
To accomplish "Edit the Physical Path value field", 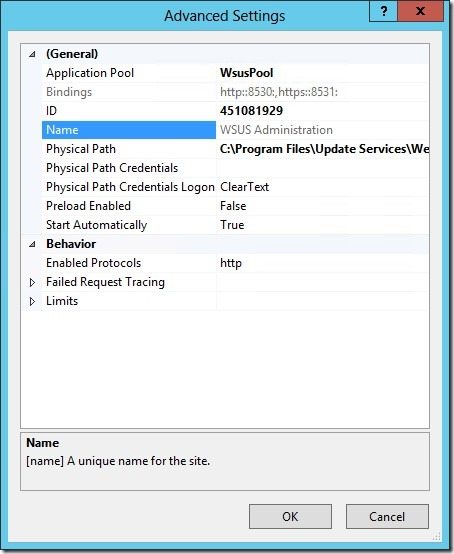I will (x=323, y=149).
